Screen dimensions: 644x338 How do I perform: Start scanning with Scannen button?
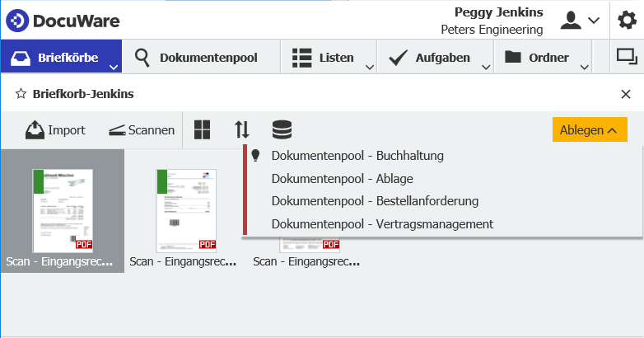pyautogui.click(x=142, y=129)
